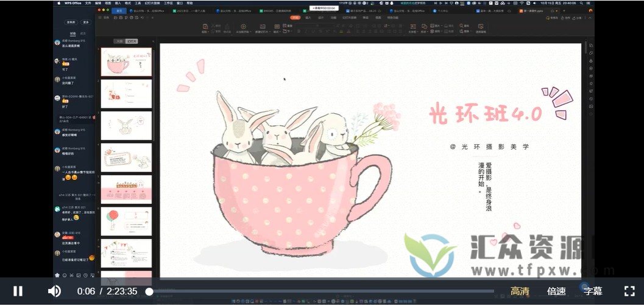Screen dimensions: 644x306
Task: Click the 更多 button in sidebar
Action: (x=86, y=22)
